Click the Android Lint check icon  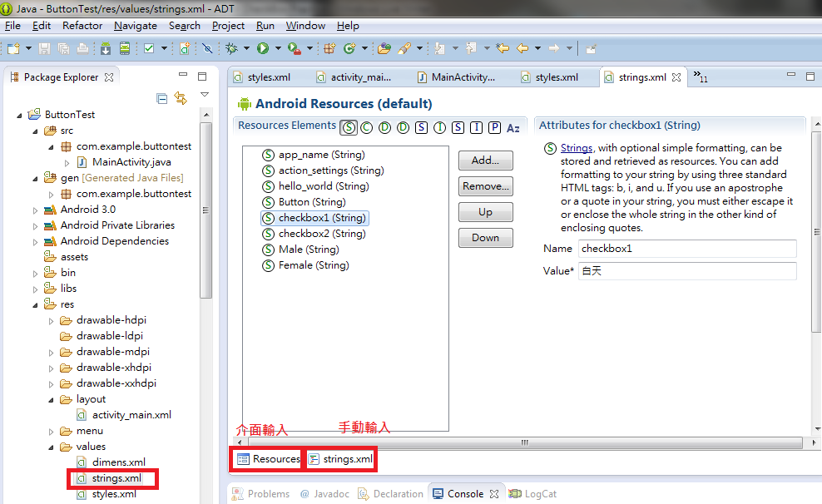pos(149,49)
